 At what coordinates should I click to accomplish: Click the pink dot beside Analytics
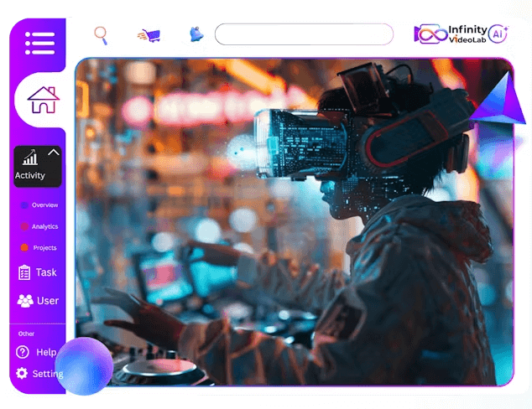[x=24, y=226]
